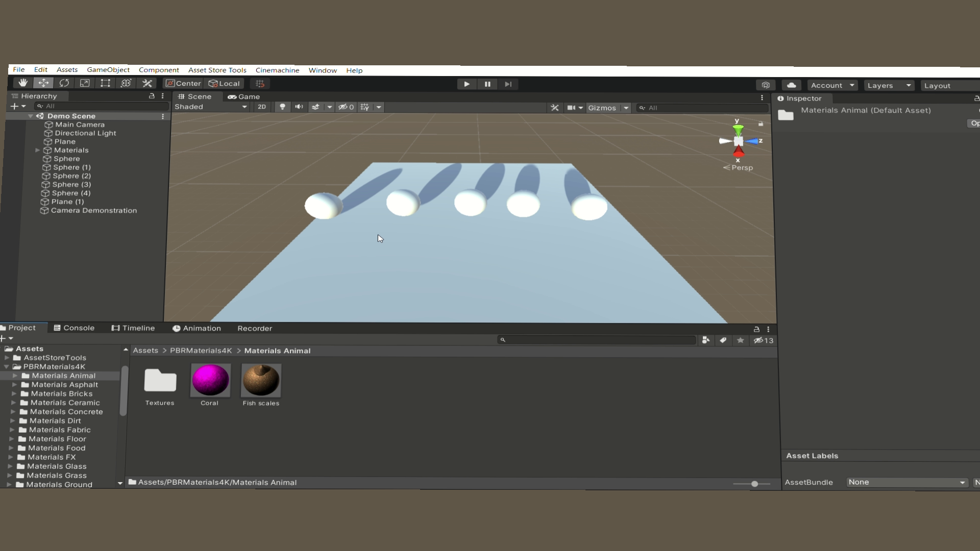Open the custom editor tools
Screen dimensions: 980x551
click(147, 83)
